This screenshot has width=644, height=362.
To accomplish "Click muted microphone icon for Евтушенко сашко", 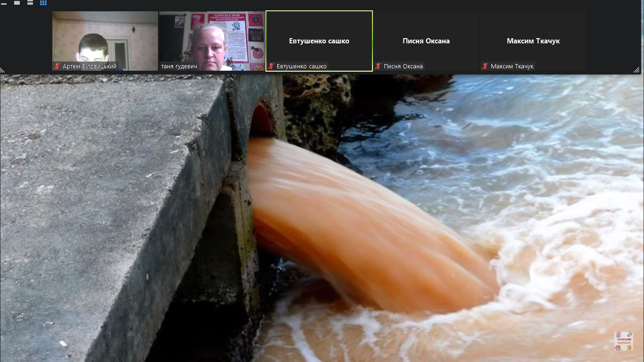I will tap(271, 66).
